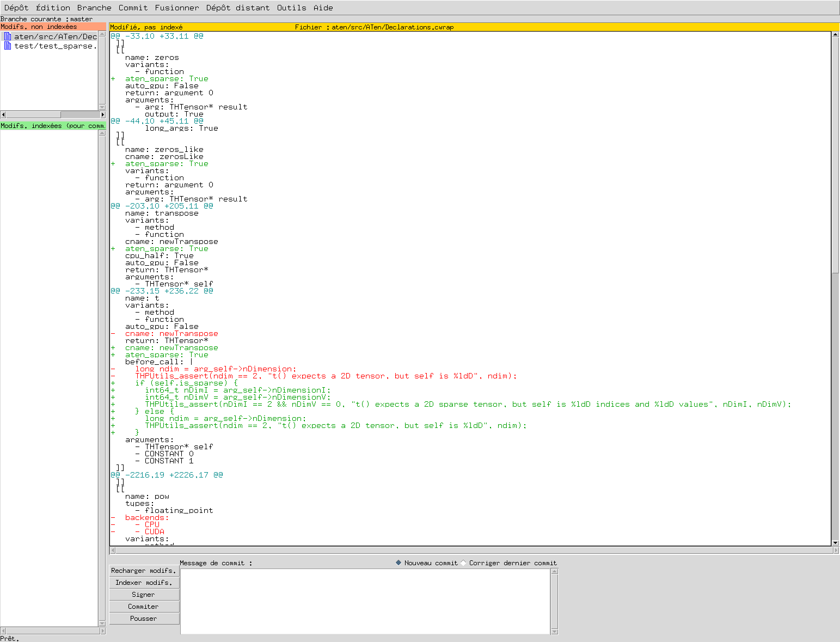Click the 'name: pow' diff line
This screenshot has width=840, height=642.
(147, 496)
